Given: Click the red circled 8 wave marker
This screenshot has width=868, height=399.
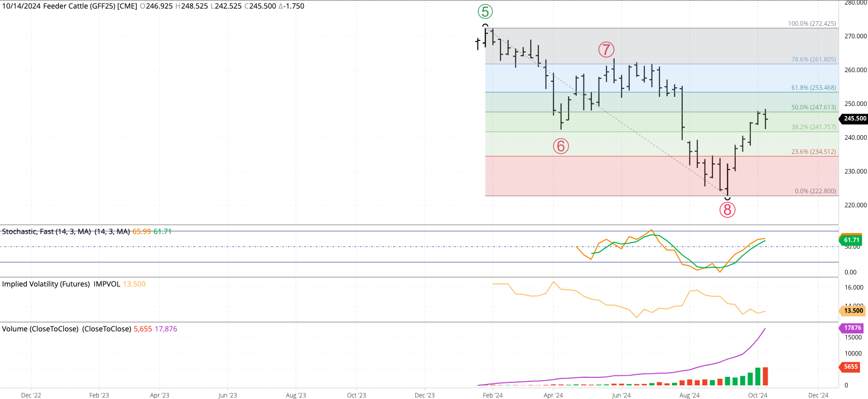Looking at the screenshot, I should (x=727, y=209).
